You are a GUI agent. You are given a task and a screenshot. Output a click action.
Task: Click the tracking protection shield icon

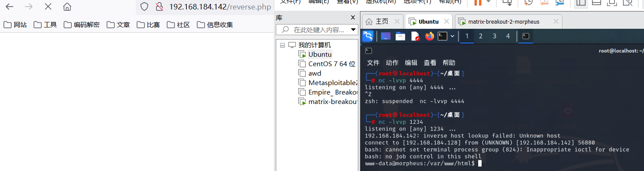tap(145, 7)
